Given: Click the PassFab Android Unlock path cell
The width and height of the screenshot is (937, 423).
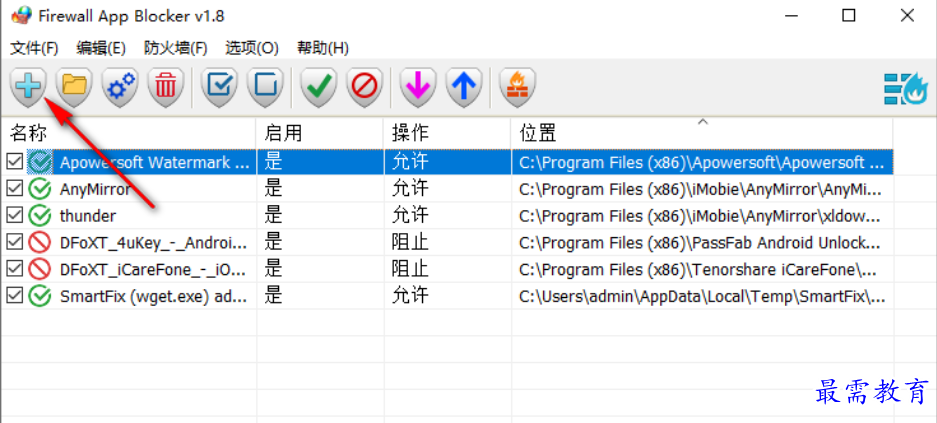Looking at the screenshot, I should point(702,243).
